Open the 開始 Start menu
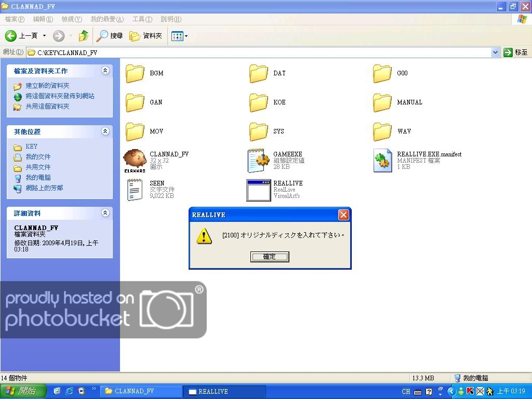Image resolution: width=532 pixels, height=399 pixels. pyautogui.click(x=23, y=391)
